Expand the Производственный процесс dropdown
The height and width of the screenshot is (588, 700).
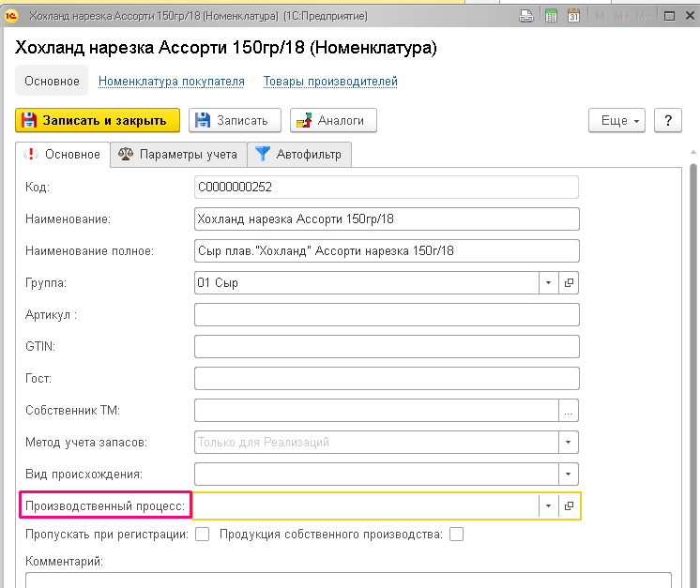(549, 505)
